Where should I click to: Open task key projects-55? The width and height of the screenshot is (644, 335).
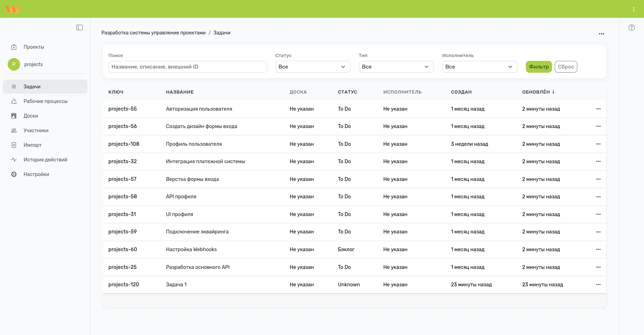pos(123,109)
